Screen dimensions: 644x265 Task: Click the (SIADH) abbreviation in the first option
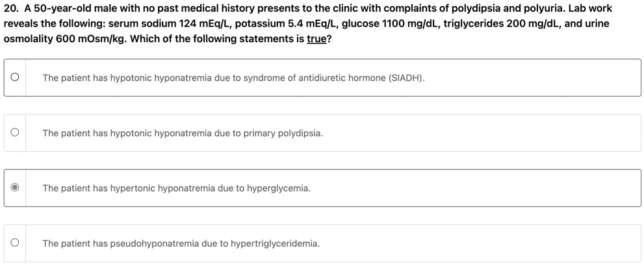[x=406, y=78]
